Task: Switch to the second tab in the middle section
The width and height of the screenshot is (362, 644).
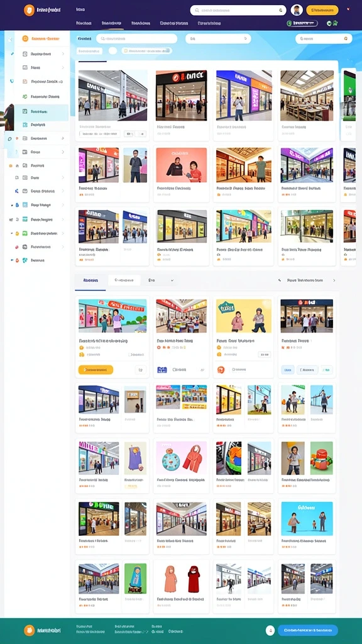Action: click(x=124, y=280)
